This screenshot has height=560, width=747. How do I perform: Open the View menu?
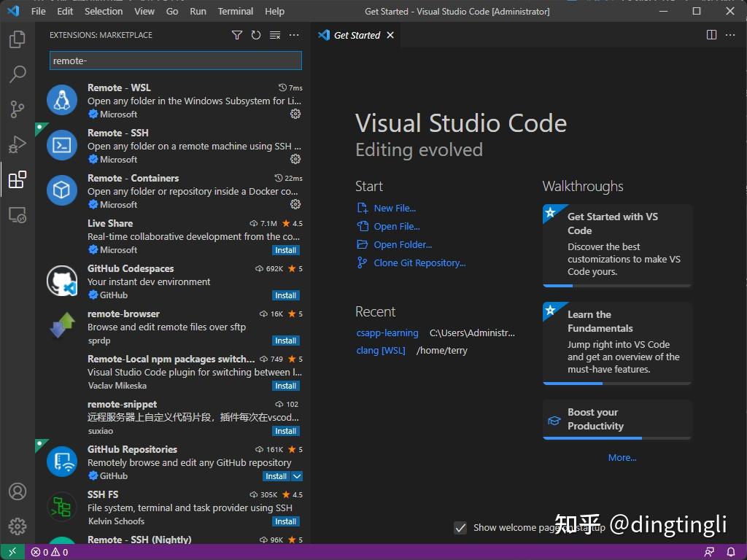(144, 11)
